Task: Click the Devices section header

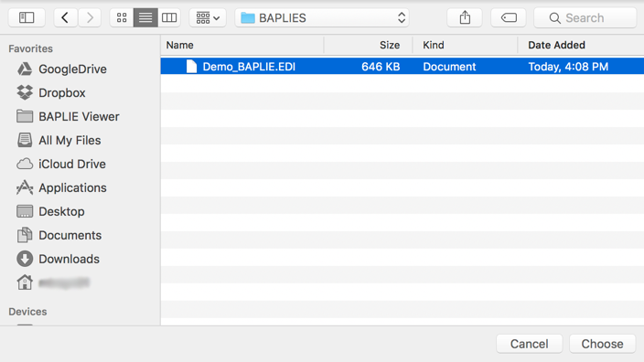Action: coord(27,312)
